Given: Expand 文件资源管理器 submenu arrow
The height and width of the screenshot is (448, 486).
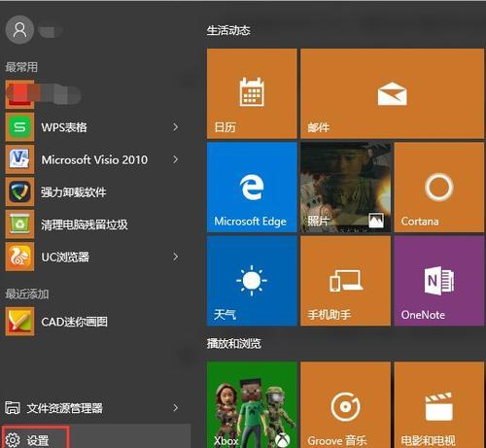Looking at the screenshot, I should pos(175,407).
